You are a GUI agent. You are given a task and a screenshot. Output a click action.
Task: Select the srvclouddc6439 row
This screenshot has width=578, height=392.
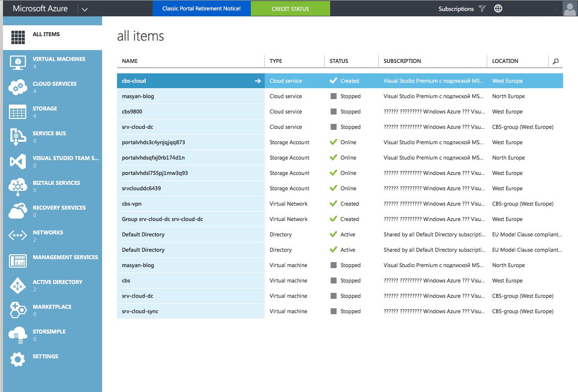click(340, 188)
